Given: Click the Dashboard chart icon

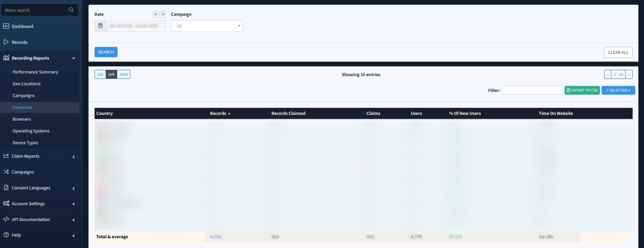Looking at the screenshot, I should 6,27.
